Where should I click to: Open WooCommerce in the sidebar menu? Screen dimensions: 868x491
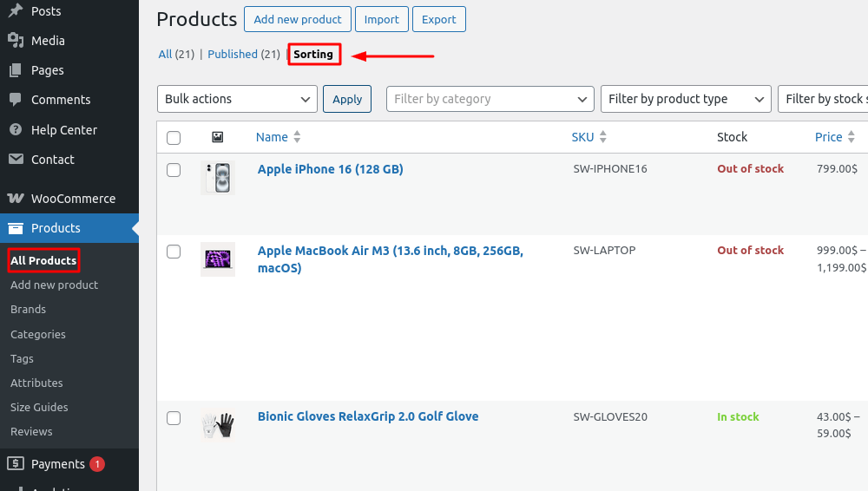click(73, 198)
